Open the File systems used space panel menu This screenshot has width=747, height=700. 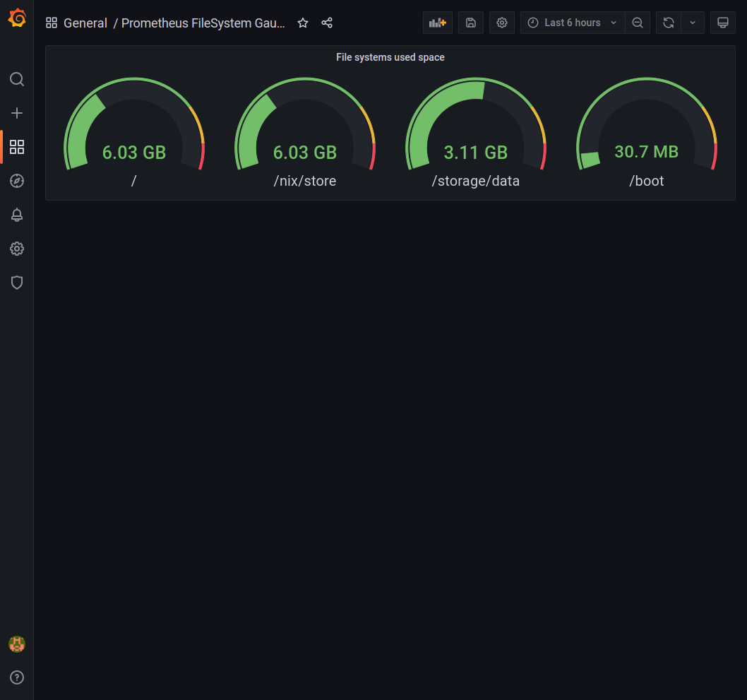click(390, 57)
